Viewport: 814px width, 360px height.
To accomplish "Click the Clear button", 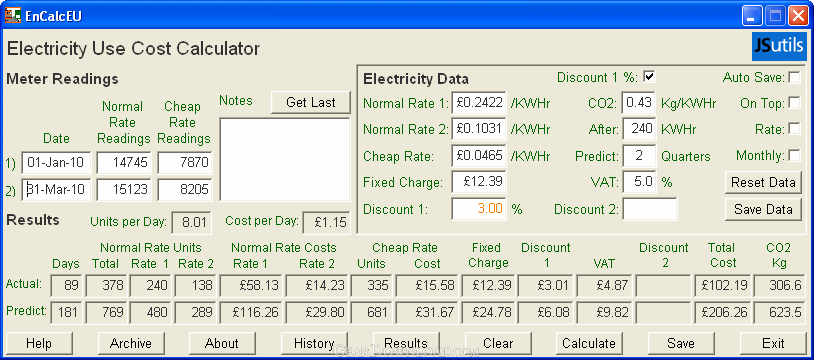I will [498, 343].
